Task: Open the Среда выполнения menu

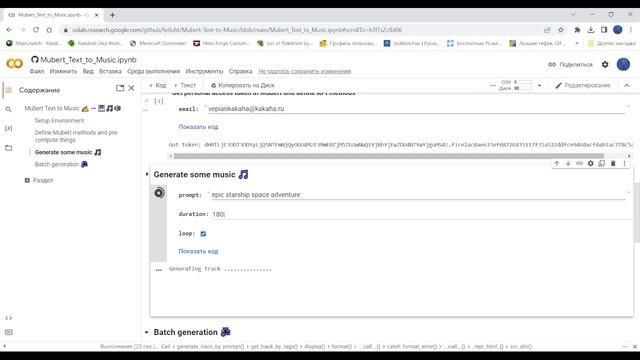Action: pyautogui.click(x=153, y=71)
